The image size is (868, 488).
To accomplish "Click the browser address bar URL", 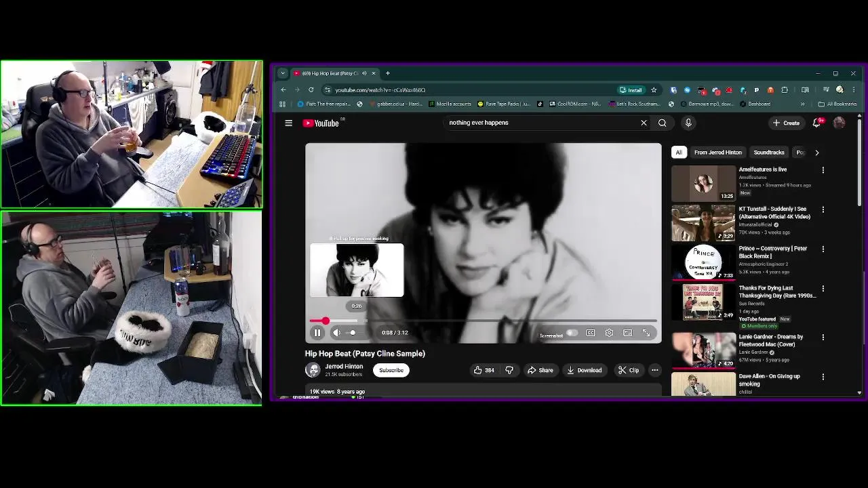I will pyautogui.click(x=380, y=89).
